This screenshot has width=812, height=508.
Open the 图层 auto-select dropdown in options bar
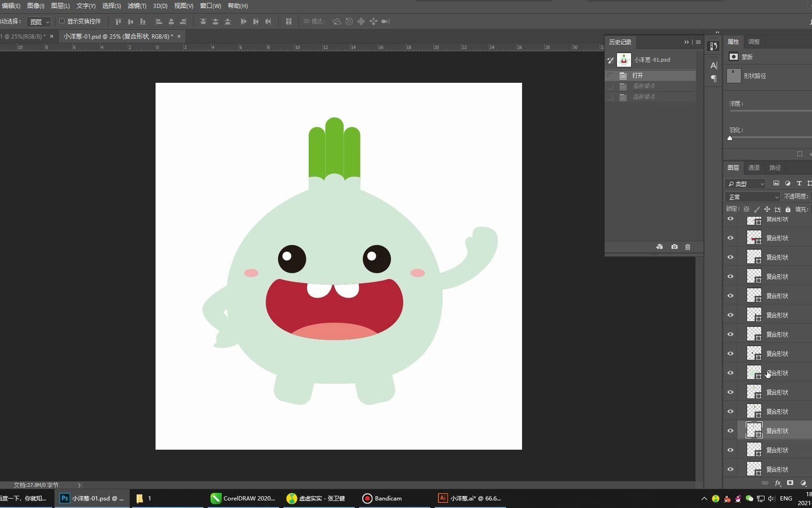pyautogui.click(x=39, y=22)
